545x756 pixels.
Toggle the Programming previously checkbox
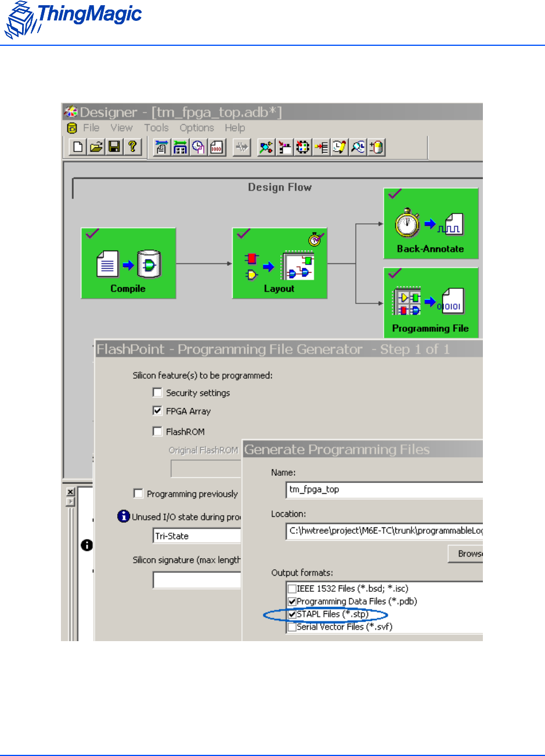point(138,494)
